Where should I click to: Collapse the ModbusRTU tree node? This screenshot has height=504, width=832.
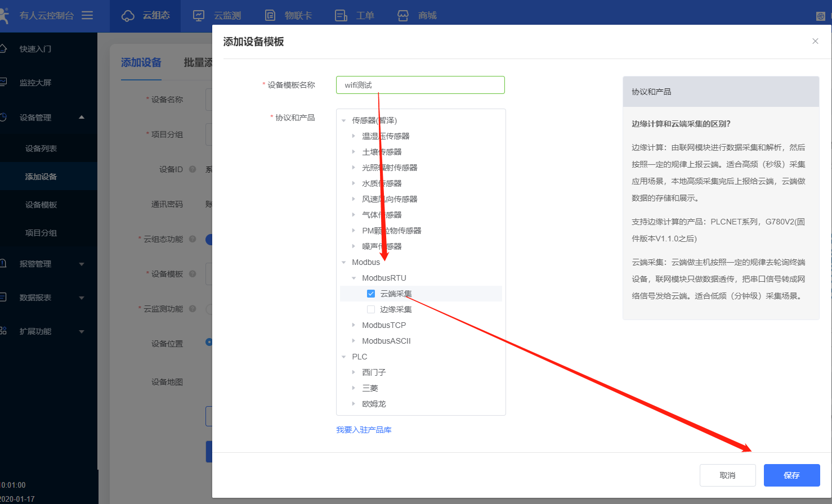pos(354,278)
